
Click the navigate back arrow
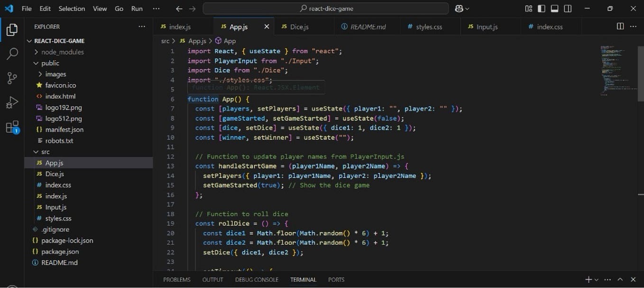(178, 8)
